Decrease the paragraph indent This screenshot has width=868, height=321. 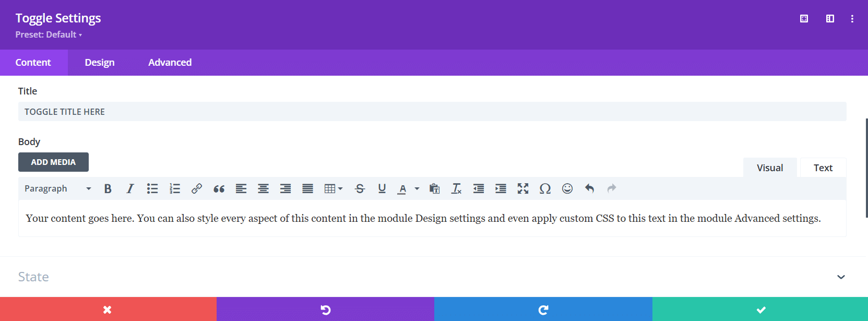pos(479,189)
